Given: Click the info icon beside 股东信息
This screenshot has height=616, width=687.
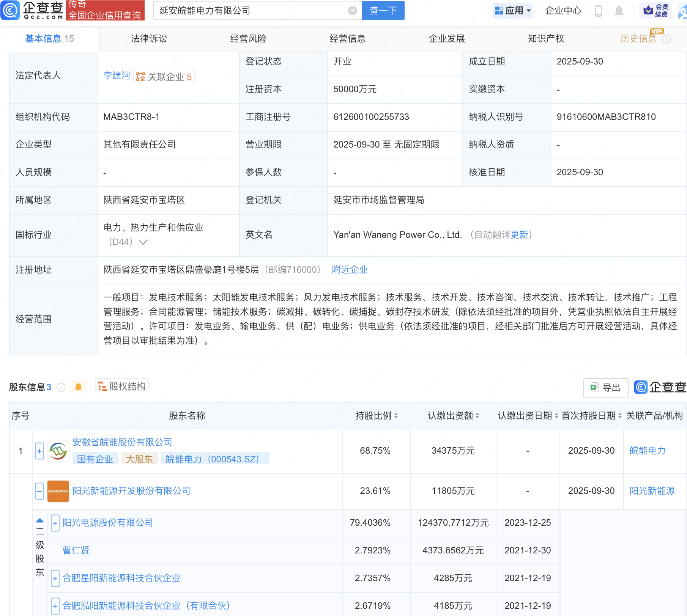Looking at the screenshot, I should (x=61, y=387).
